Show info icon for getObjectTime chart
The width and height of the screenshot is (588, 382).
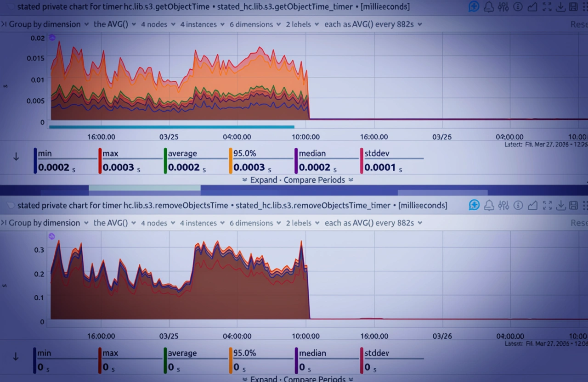click(x=518, y=7)
